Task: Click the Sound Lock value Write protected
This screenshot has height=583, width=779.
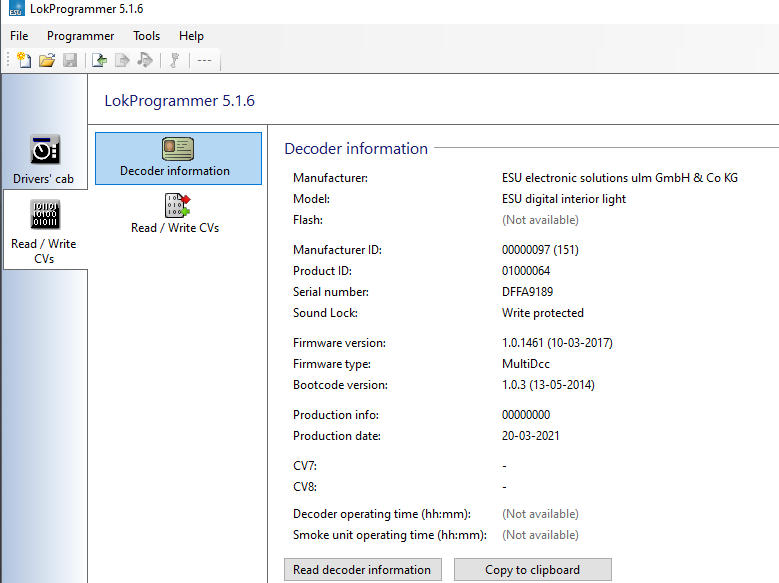Action: pos(543,313)
